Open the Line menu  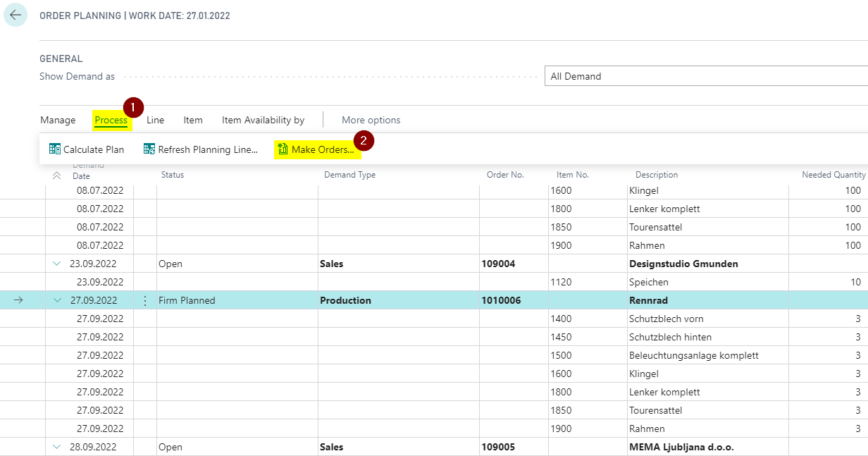click(155, 121)
